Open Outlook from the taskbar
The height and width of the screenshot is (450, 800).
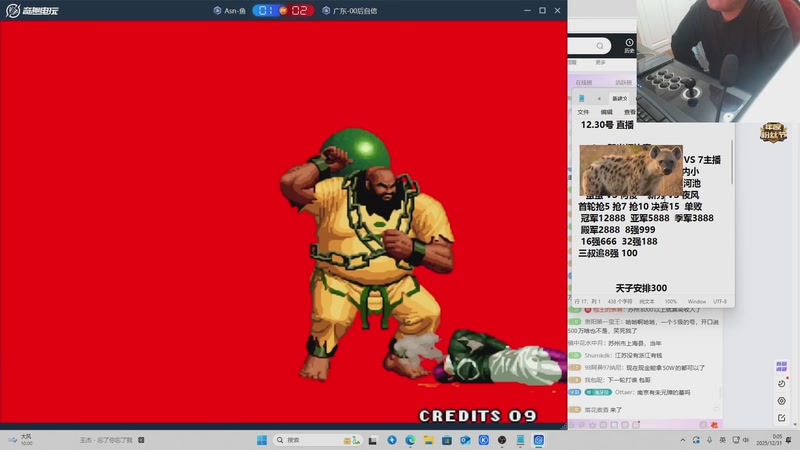465,440
